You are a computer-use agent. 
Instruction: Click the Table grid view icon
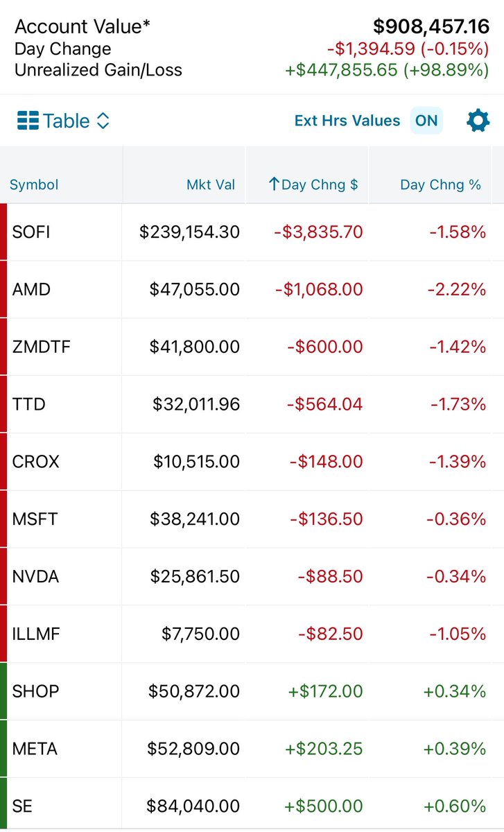[28, 121]
